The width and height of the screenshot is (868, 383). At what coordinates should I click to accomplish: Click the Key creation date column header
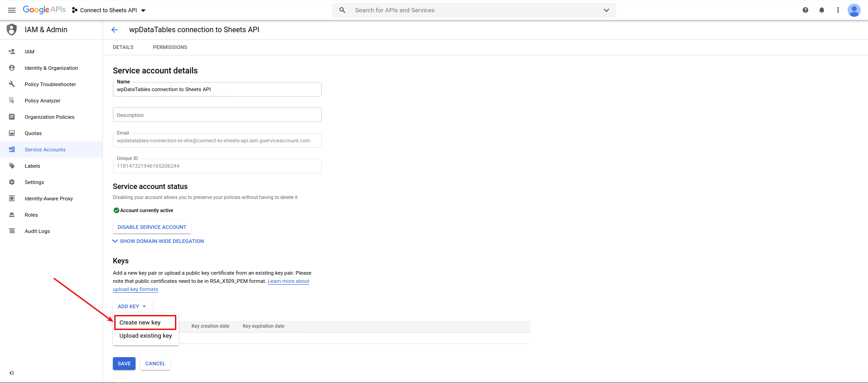pos(210,326)
